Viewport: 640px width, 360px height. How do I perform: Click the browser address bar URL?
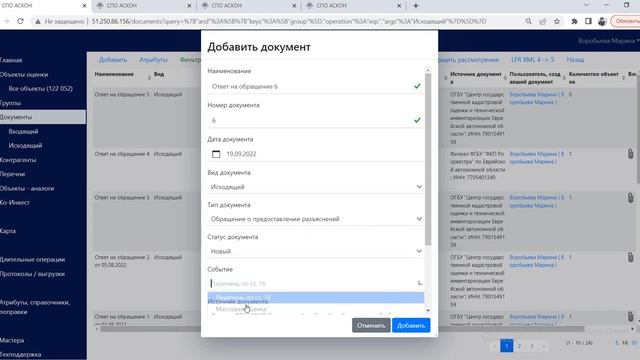(289, 21)
